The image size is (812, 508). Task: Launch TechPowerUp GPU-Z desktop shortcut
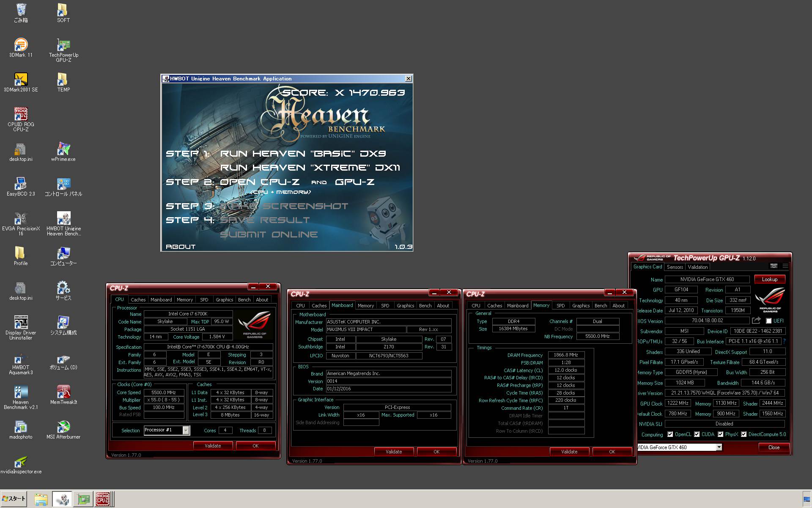(63, 50)
